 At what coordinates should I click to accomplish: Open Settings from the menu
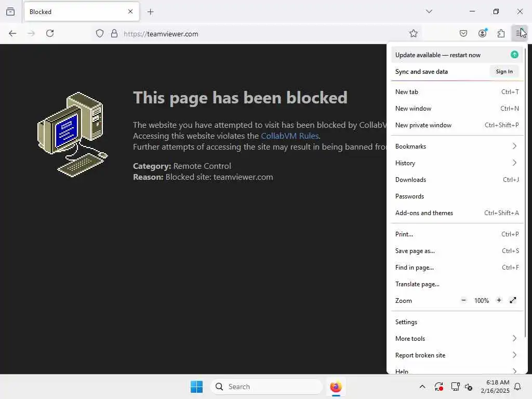tap(457, 322)
